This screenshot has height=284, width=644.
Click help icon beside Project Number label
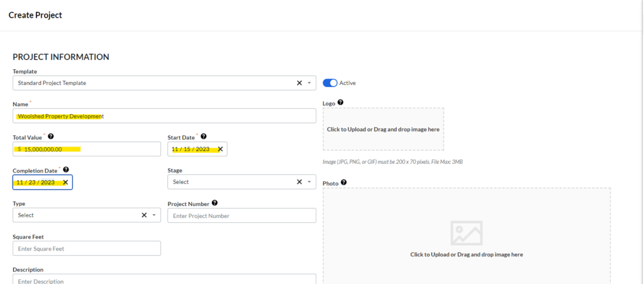(x=215, y=203)
